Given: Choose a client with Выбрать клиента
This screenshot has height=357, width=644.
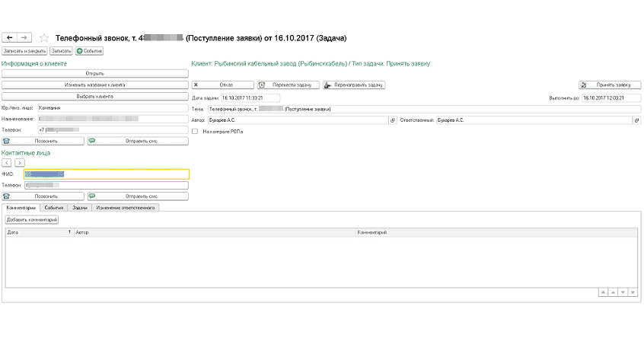Looking at the screenshot, I should [x=95, y=97].
